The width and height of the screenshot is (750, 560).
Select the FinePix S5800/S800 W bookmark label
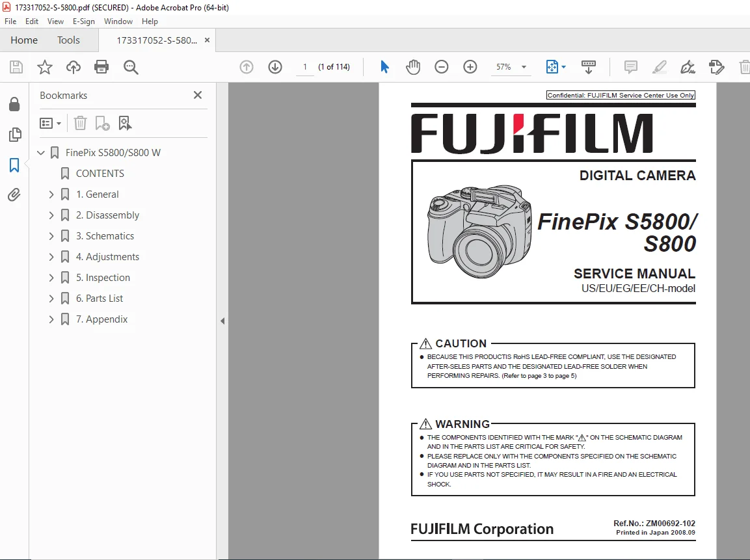[x=113, y=153]
